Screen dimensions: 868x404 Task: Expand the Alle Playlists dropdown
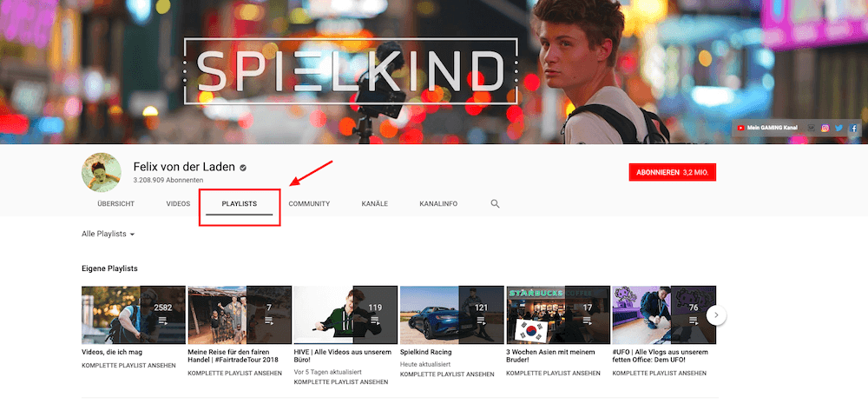tap(108, 234)
